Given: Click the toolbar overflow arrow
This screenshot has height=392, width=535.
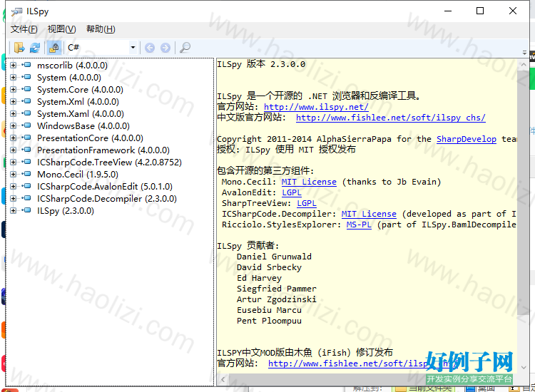Looking at the screenshot, I should 524,53.
